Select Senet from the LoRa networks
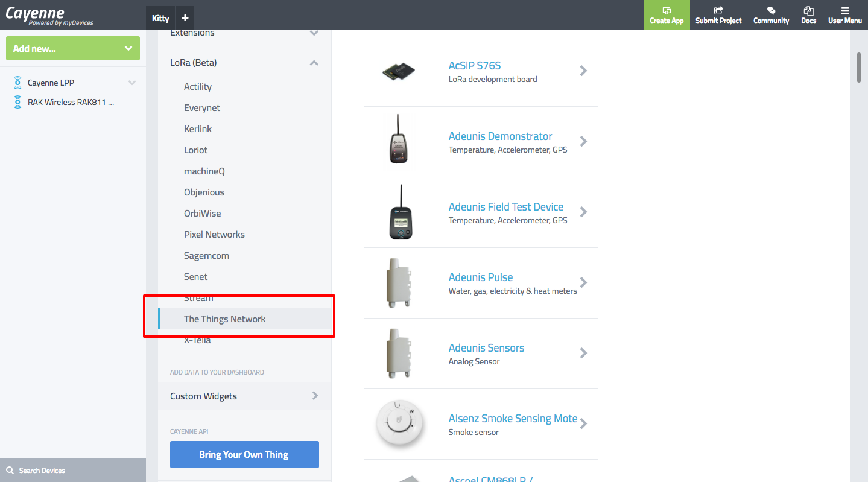The image size is (868, 482). 195,277
